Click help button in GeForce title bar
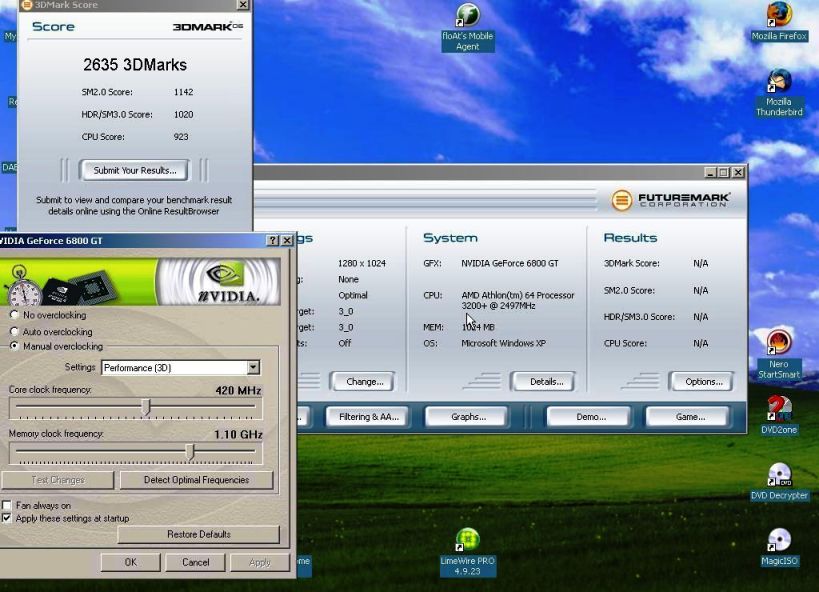 coord(273,241)
